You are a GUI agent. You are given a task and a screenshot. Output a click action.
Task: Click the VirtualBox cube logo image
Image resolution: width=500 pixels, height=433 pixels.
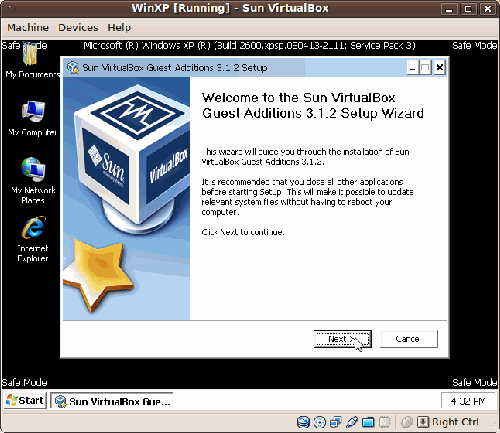(132, 160)
